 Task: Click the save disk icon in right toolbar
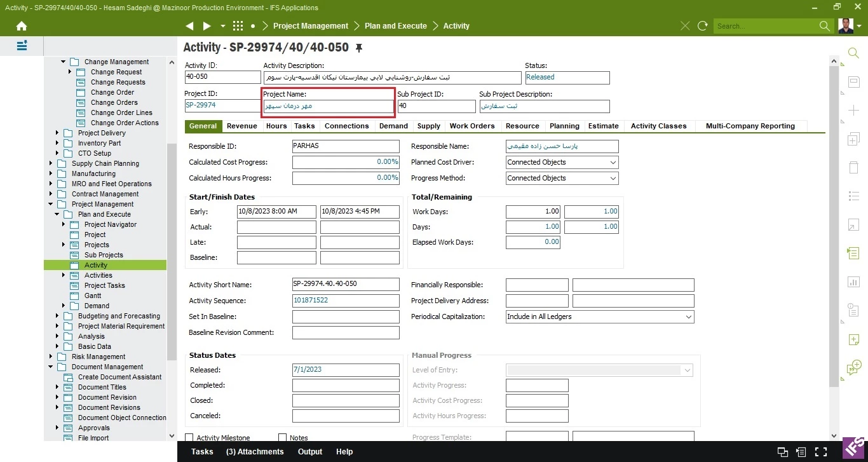[x=853, y=81]
